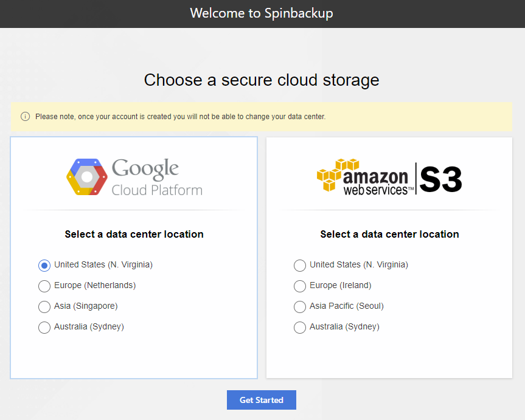The height and width of the screenshot is (420, 525).
Task: Select Asia Pacific (Seoul) location
Action: click(300, 307)
